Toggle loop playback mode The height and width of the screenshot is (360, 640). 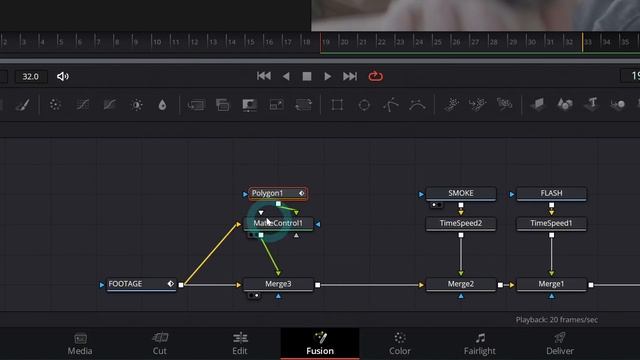coord(376,76)
